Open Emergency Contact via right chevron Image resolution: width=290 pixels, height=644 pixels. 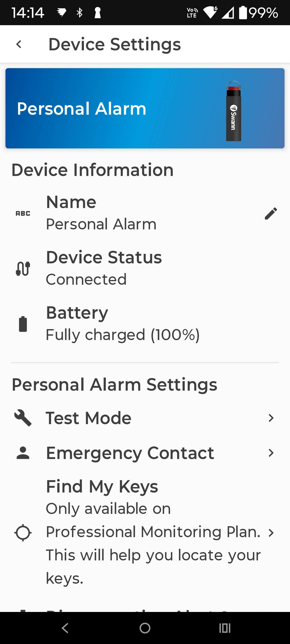coord(271,453)
